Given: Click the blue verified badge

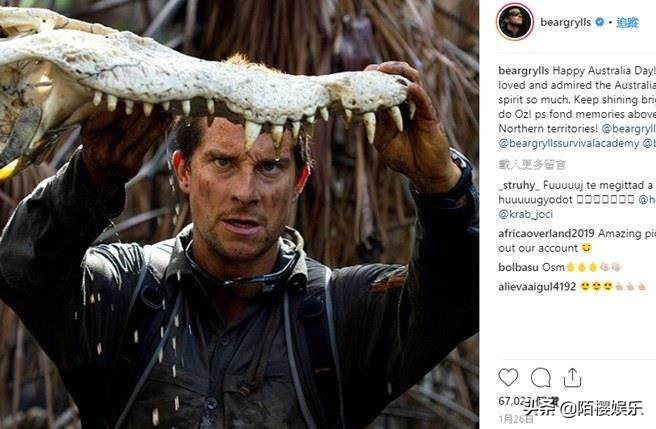Looking at the screenshot, I should pos(600,22).
